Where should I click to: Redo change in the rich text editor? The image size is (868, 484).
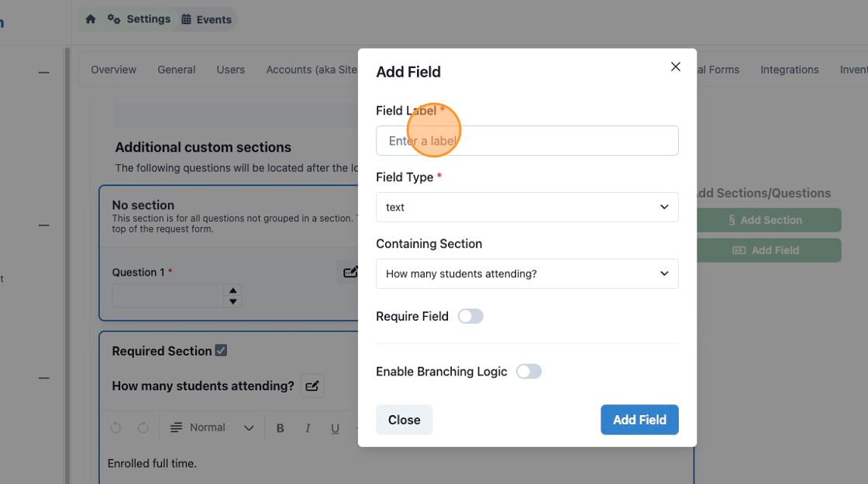pyautogui.click(x=143, y=427)
